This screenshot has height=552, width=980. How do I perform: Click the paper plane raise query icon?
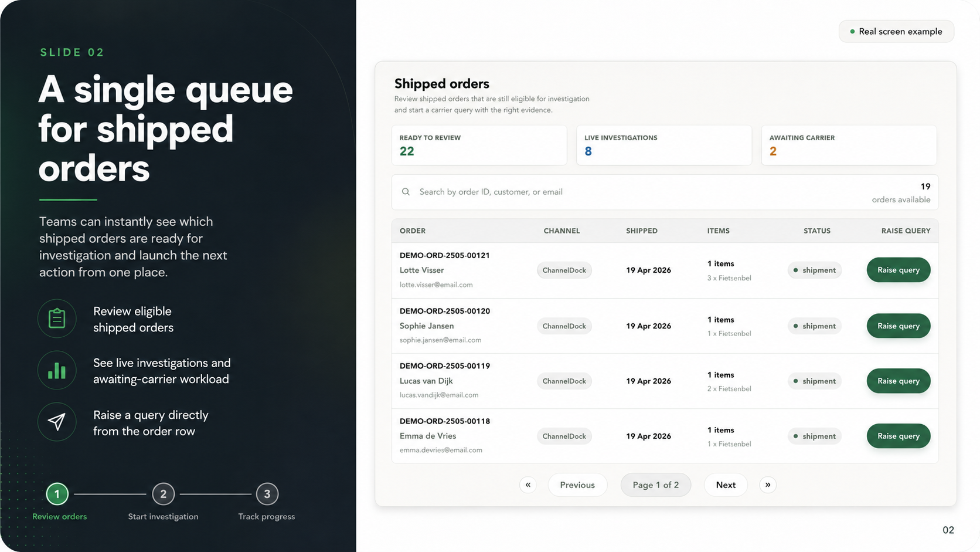point(57,422)
